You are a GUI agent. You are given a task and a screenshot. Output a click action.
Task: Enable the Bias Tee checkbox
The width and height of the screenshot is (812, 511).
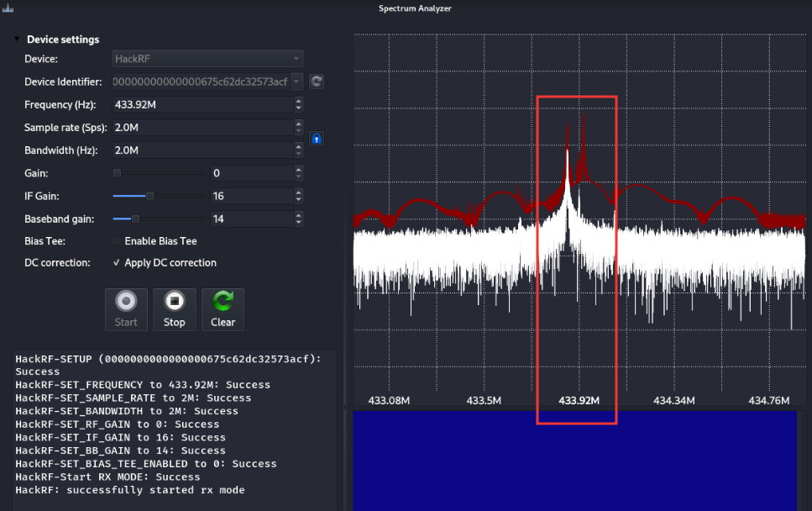click(x=117, y=241)
